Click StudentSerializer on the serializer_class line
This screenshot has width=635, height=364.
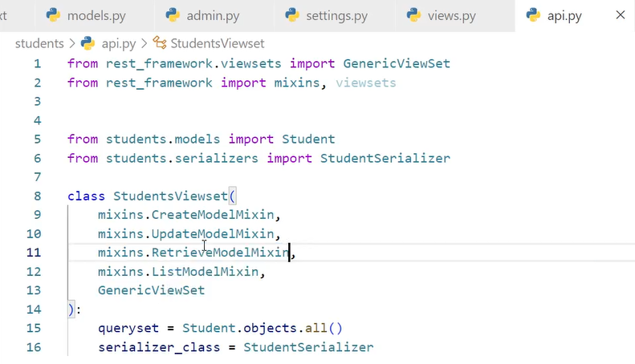coord(308,347)
